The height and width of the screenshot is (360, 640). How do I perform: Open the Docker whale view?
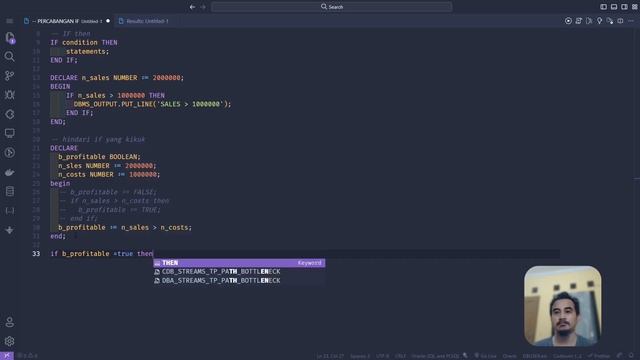coord(10,172)
